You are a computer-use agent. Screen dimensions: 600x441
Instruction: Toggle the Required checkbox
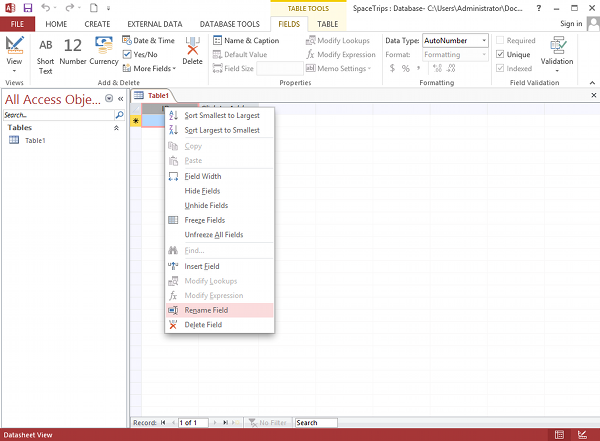[x=500, y=40]
